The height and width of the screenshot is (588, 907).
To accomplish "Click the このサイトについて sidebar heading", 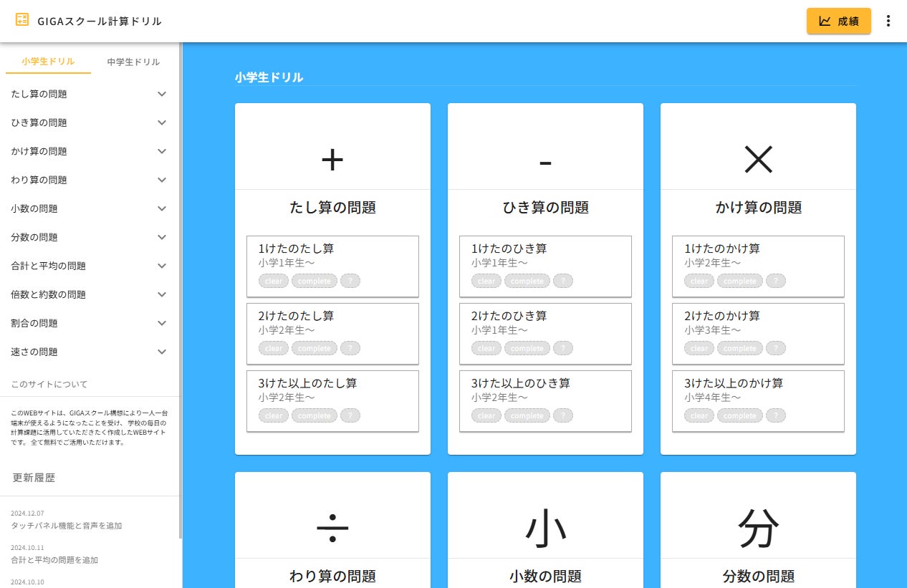I will 49,385.
